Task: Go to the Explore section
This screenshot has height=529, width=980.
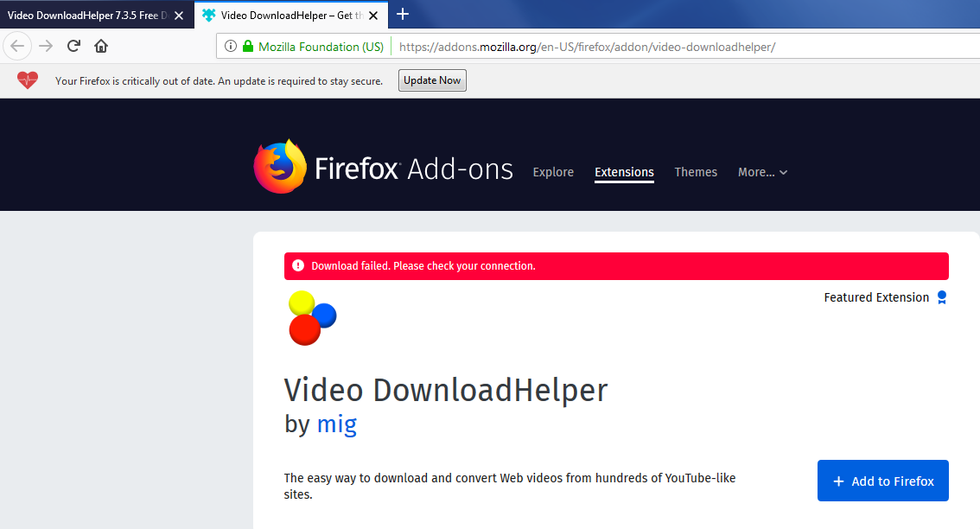Action: pyautogui.click(x=553, y=172)
